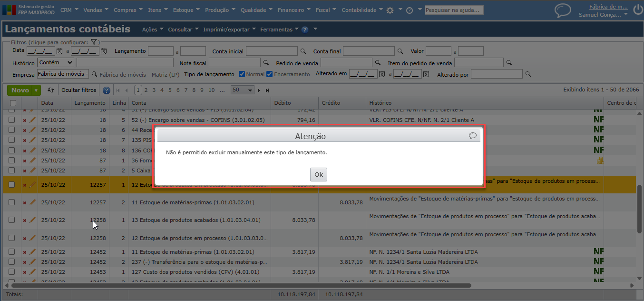This screenshot has width=644, height=301.
Task: Click the blue help icon next to Ocultar filtros
Action: tap(107, 90)
